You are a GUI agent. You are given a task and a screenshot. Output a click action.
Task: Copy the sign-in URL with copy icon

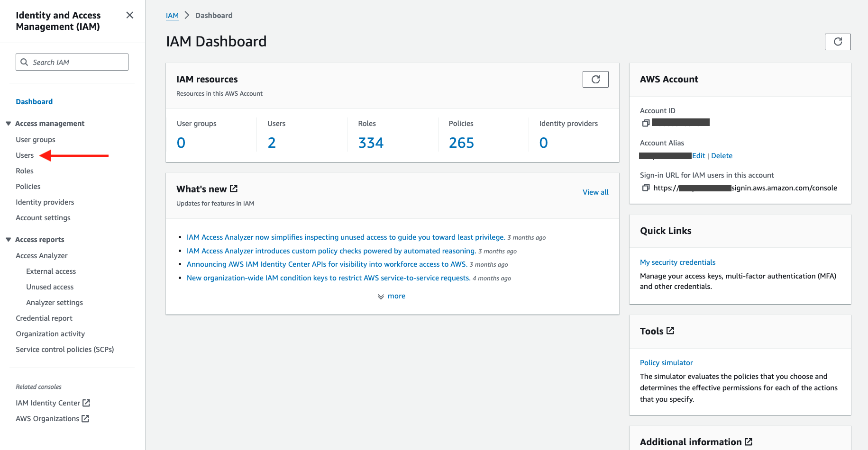pos(645,188)
